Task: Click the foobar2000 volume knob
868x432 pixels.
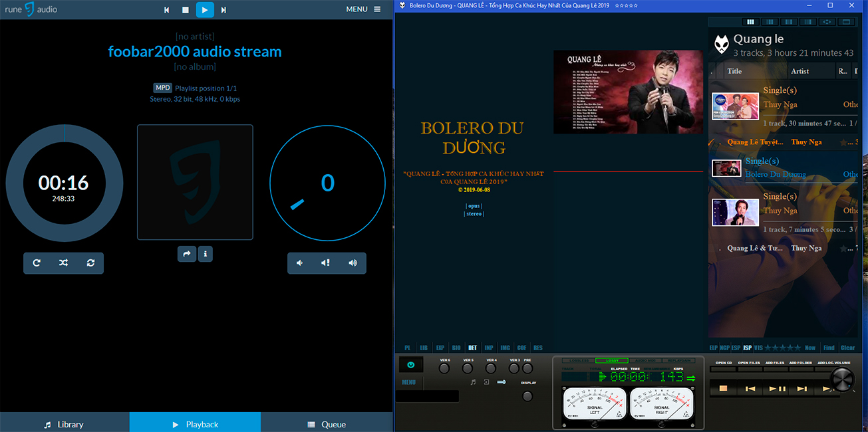Action: click(x=841, y=380)
